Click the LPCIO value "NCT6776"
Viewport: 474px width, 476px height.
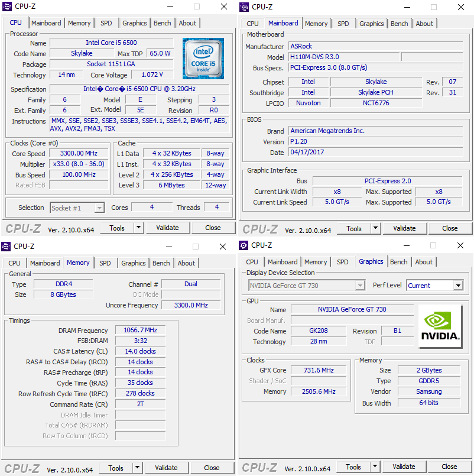(x=376, y=103)
